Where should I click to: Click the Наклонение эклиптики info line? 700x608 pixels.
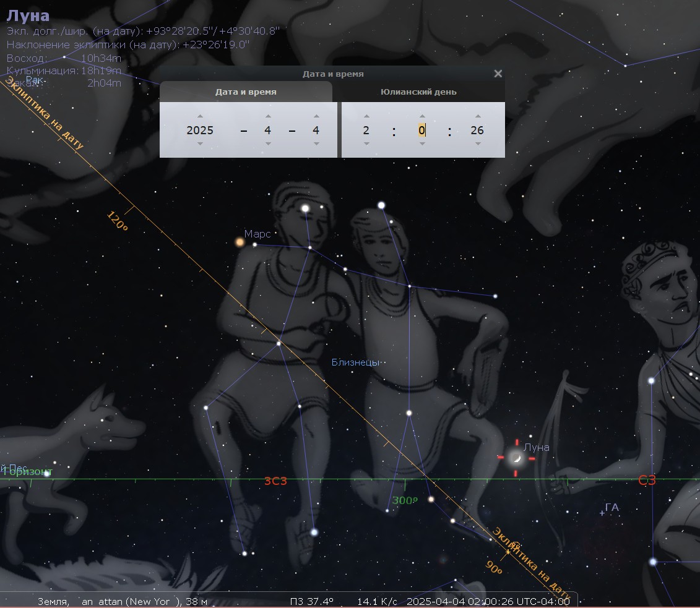click(x=128, y=45)
